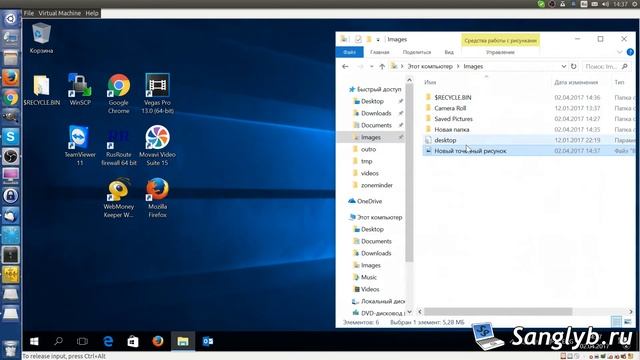Click the horizontal scrollbar in file list
The height and width of the screenshot is (360, 640).
tap(498, 311)
